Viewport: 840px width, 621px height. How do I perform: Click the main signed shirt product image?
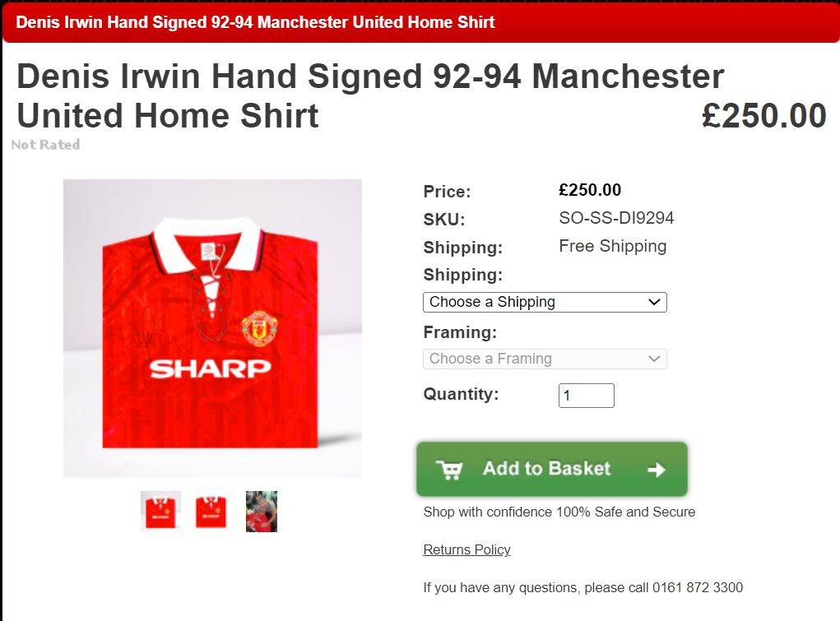point(213,328)
